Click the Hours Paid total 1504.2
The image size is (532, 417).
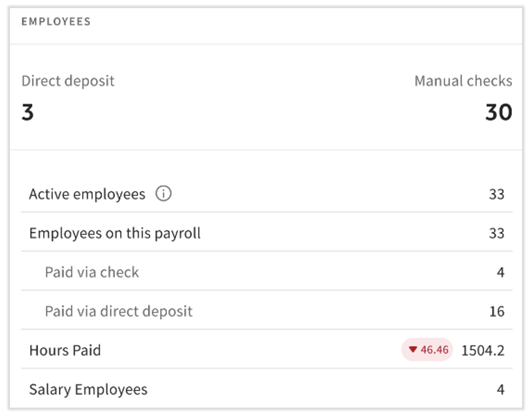pyautogui.click(x=483, y=350)
